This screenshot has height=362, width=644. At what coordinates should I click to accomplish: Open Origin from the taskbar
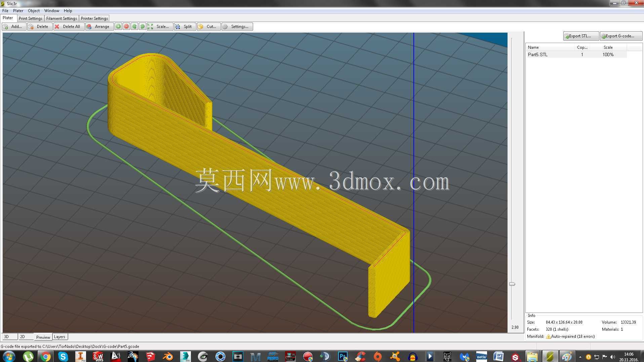(x=377, y=357)
